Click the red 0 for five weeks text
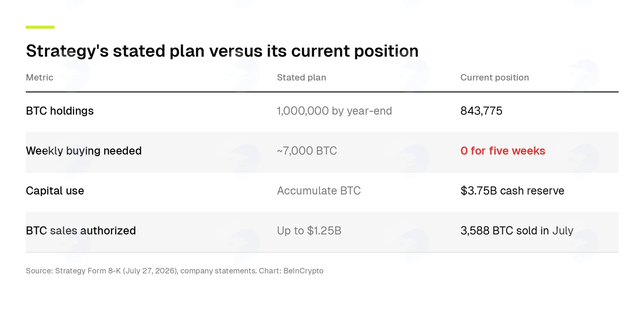 point(503,151)
